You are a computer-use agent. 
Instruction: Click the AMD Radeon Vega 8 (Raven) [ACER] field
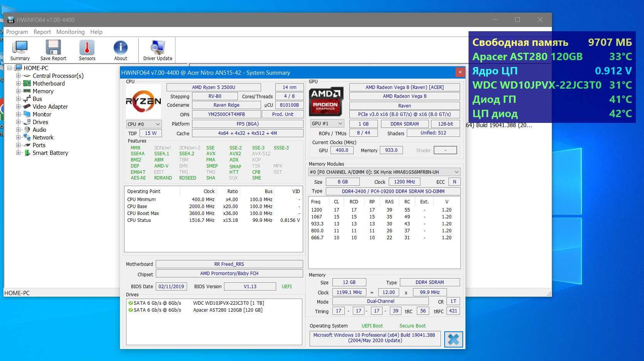point(405,87)
